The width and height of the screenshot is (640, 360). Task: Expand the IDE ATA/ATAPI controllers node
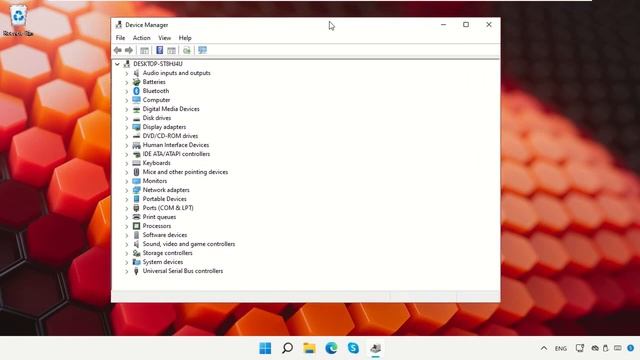coord(127,154)
